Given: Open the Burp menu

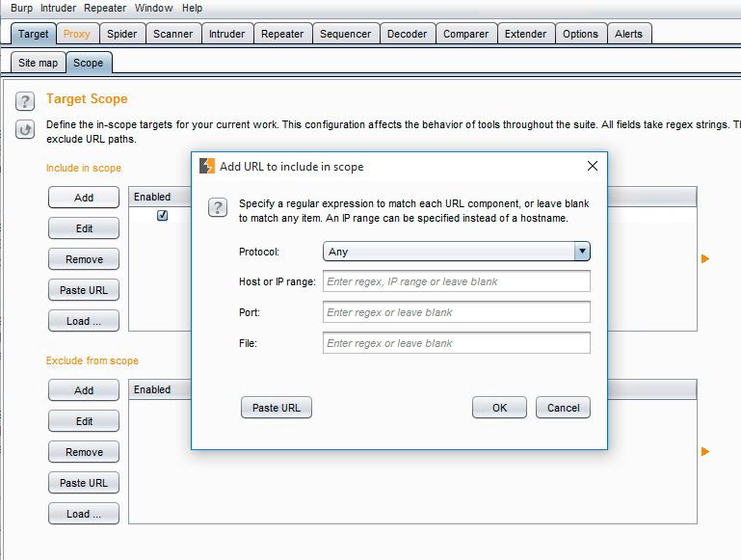Looking at the screenshot, I should [22, 8].
